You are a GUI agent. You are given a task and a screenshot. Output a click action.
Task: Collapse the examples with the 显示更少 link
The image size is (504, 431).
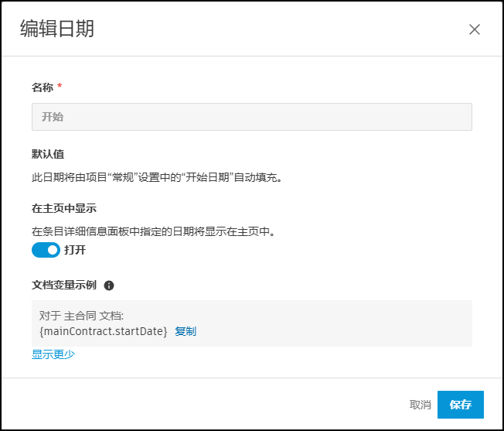click(x=53, y=354)
